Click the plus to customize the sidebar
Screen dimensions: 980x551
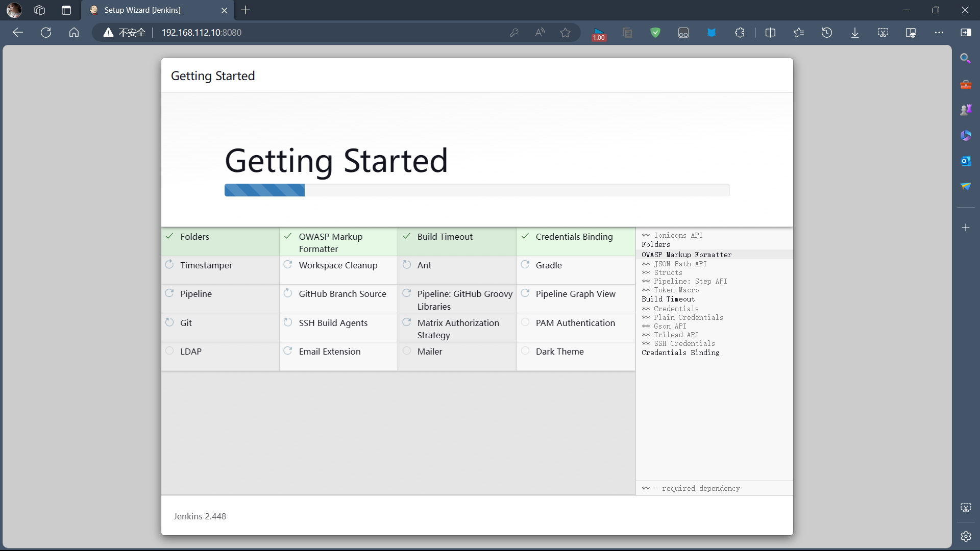[966, 228]
